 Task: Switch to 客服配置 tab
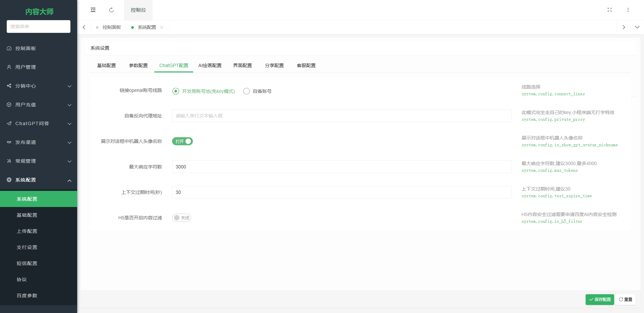pyautogui.click(x=306, y=65)
